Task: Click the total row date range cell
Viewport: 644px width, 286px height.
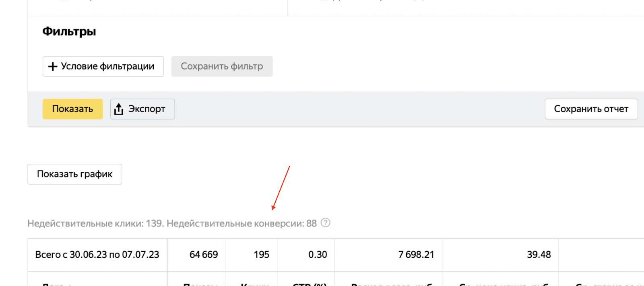Action: 97,255
